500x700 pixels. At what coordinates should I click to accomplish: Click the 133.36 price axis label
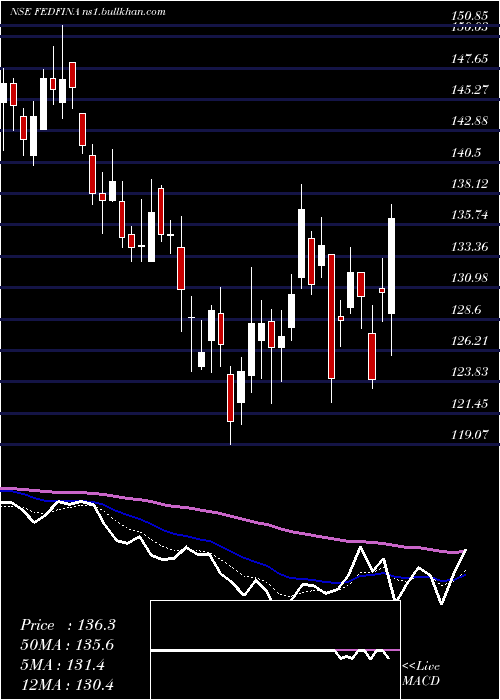tap(470, 246)
